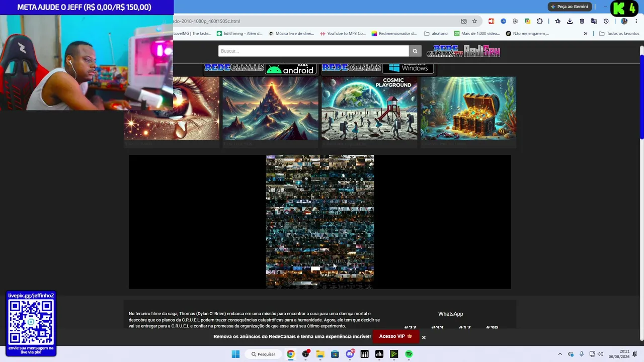644x362 pixels.
Task: Open the treasure chest ad thumbnail
Action: point(468,108)
